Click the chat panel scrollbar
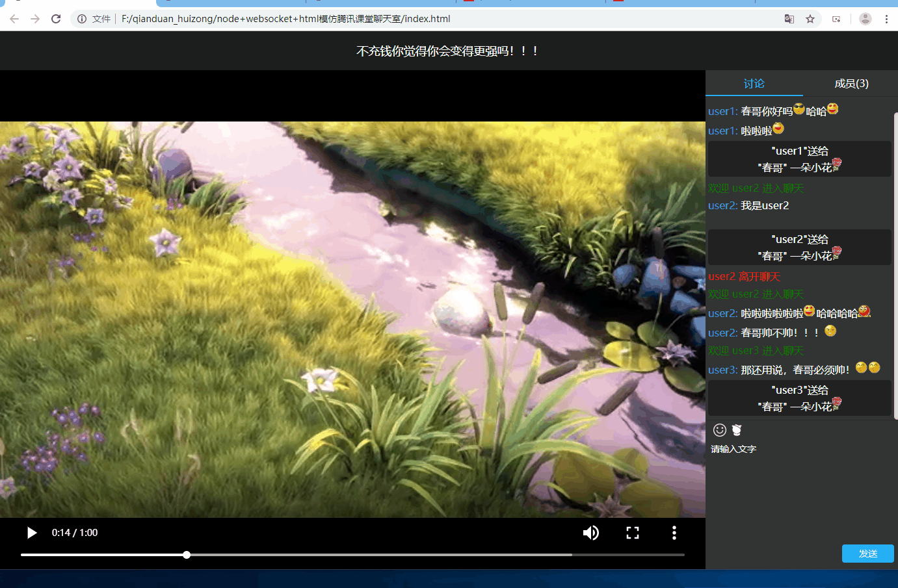Screen dimensions: 898x588 pos(896,266)
